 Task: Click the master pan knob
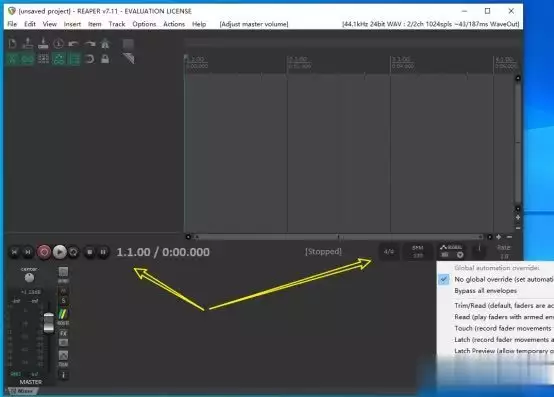point(29,278)
